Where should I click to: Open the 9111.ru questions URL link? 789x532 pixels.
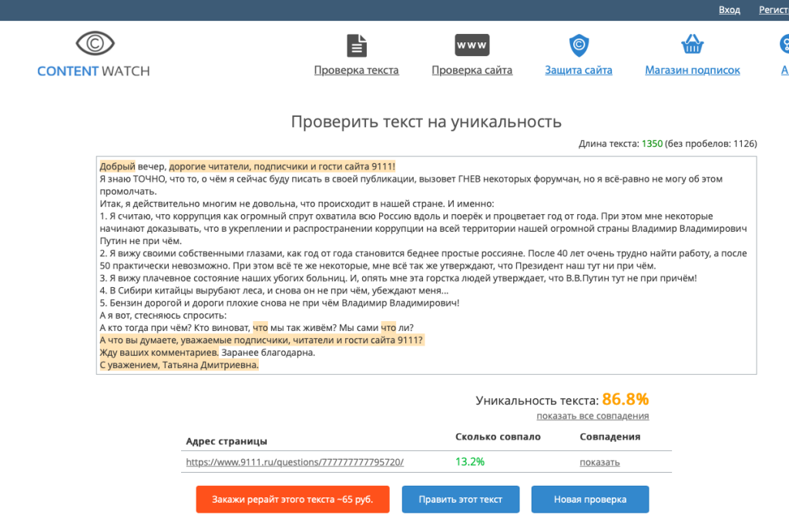point(294,462)
